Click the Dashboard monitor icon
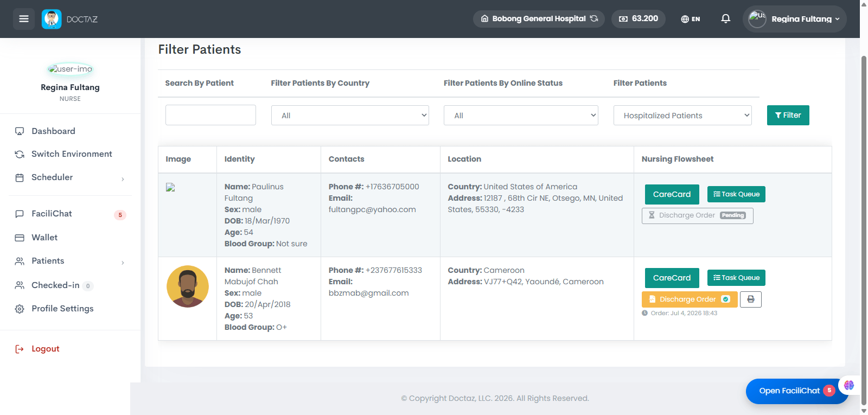 coord(20,131)
